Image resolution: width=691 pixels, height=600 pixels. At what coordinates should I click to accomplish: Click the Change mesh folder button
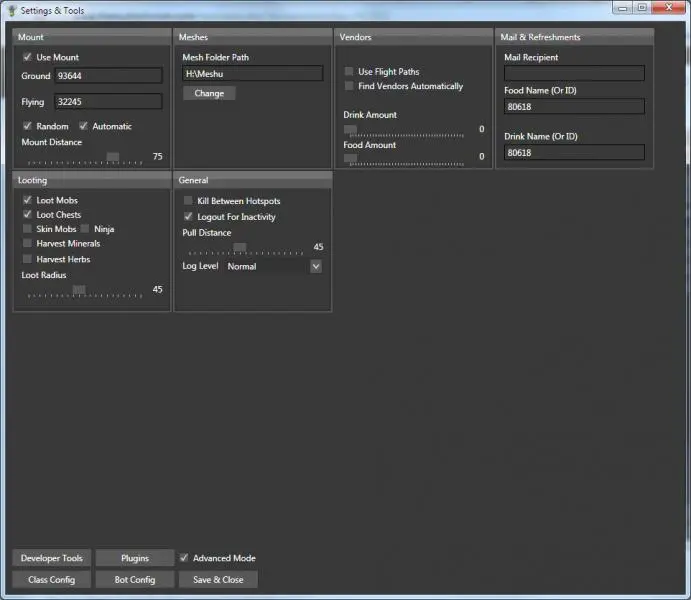coord(209,93)
